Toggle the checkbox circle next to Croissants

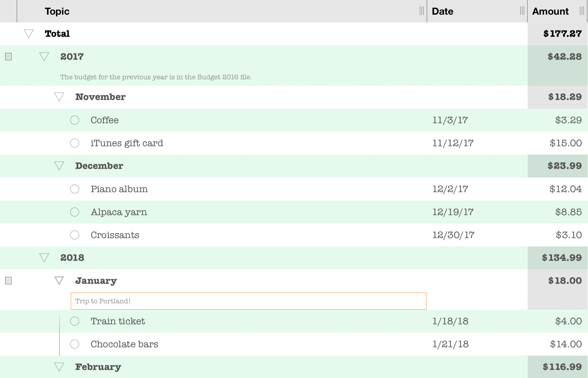[76, 234]
